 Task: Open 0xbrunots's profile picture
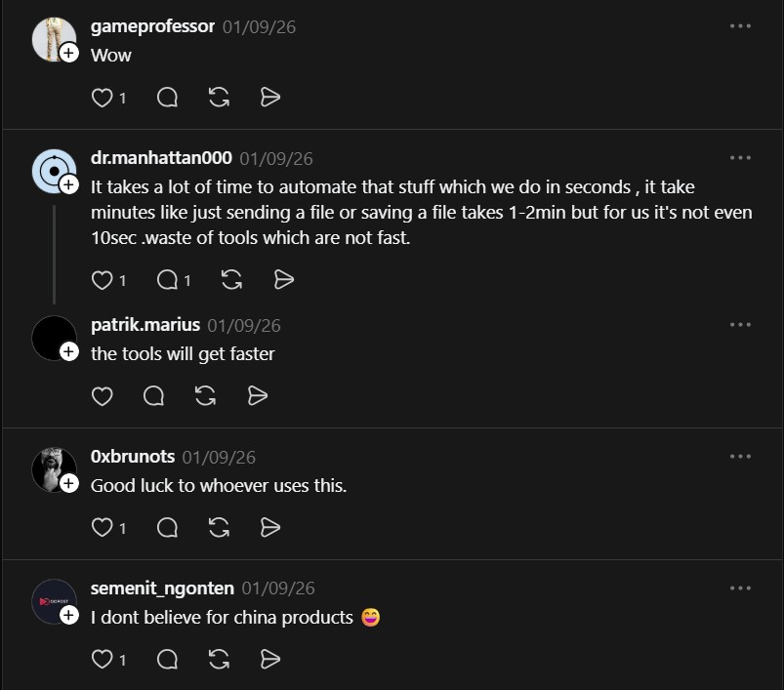click(x=54, y=469)
